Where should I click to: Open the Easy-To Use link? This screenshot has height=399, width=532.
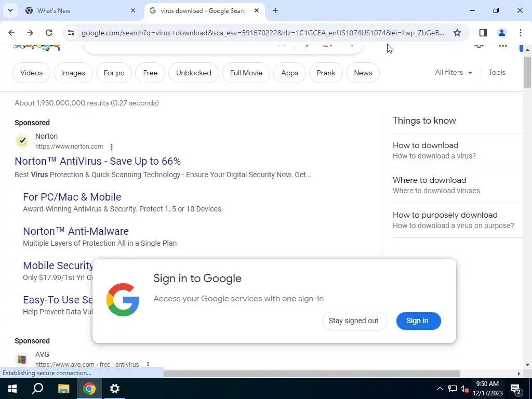(x=58, y=300)
